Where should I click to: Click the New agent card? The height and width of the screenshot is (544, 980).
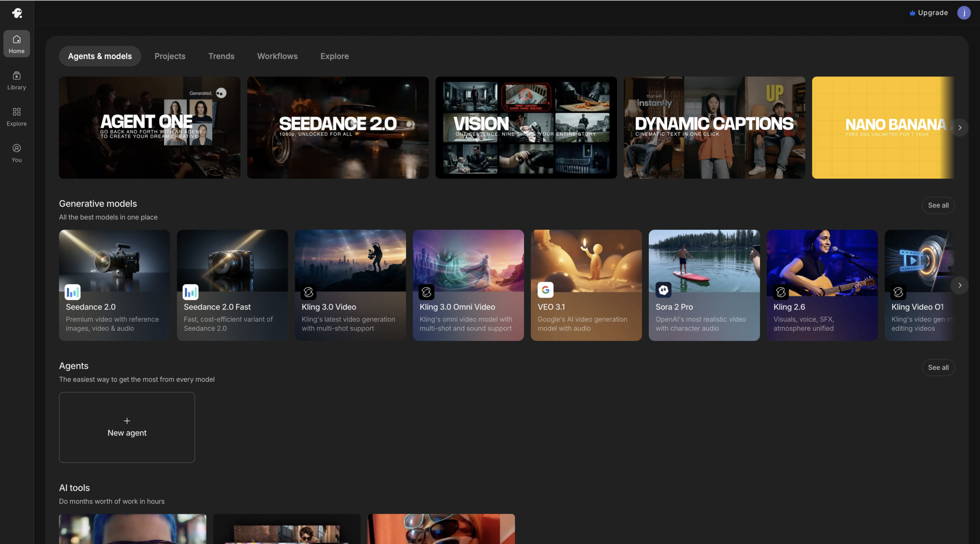(x=127, y=427)
